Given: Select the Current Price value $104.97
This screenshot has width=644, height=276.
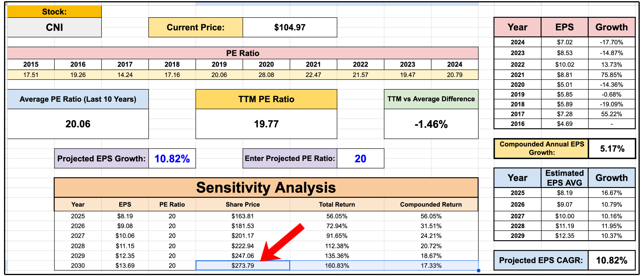Looking at the screenshot, I should click(290, 27).
